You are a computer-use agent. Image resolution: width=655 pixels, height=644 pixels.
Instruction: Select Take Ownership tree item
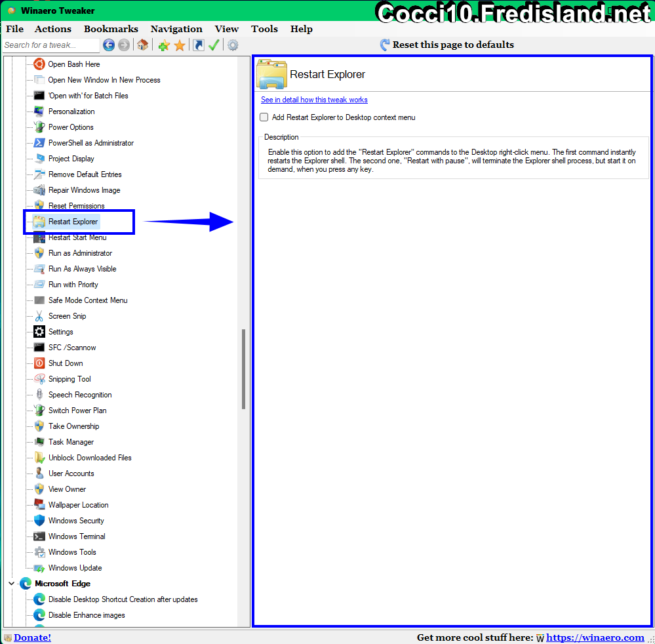coord(73,426)
